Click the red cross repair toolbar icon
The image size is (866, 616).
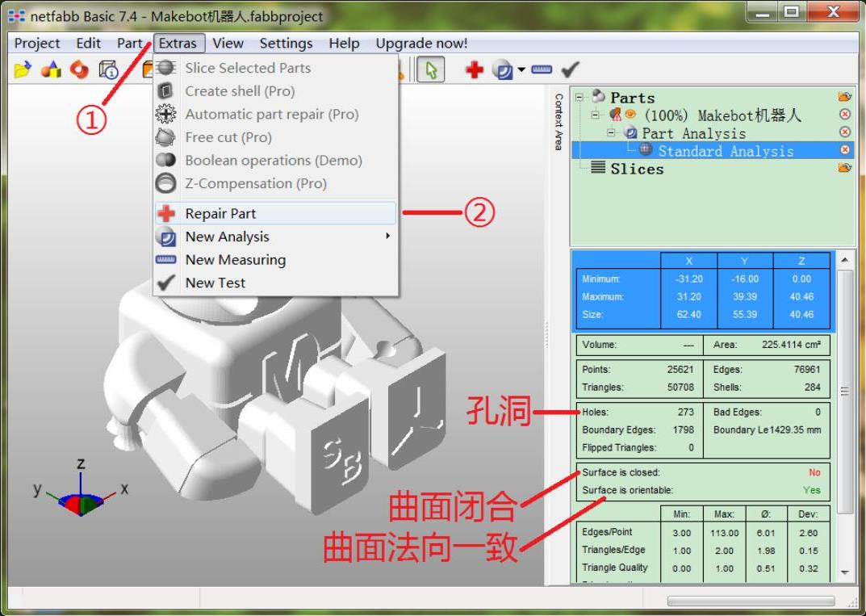474,69
